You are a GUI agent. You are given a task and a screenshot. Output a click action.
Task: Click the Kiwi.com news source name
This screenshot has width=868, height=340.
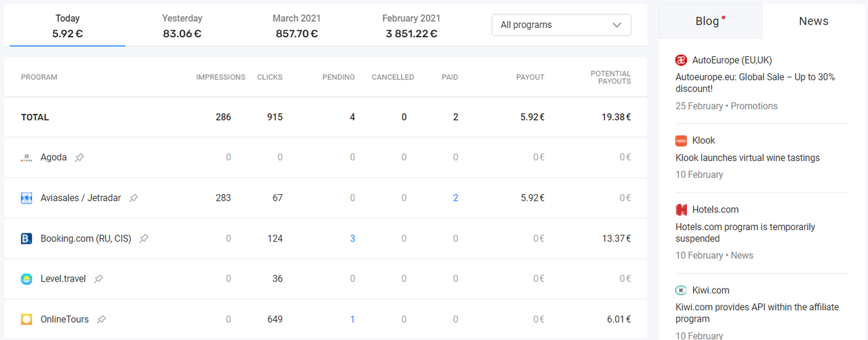711,290
